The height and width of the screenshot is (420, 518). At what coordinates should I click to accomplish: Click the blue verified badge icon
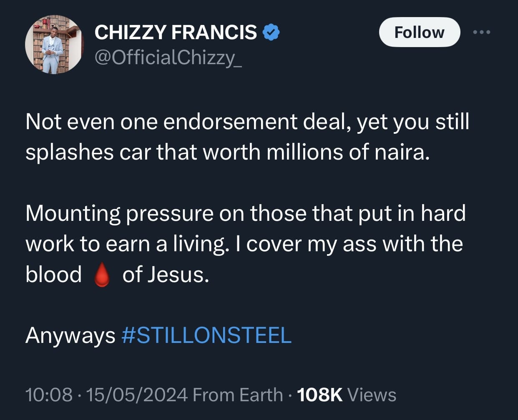click(x=271, y=32)
